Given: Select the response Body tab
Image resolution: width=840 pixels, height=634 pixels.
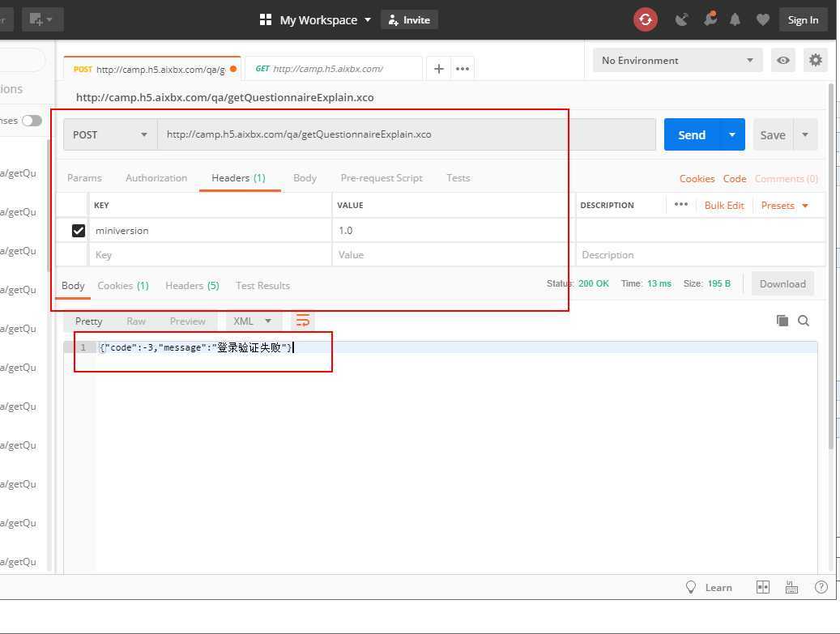Looking at the screenshot, I should coord(73,285).
